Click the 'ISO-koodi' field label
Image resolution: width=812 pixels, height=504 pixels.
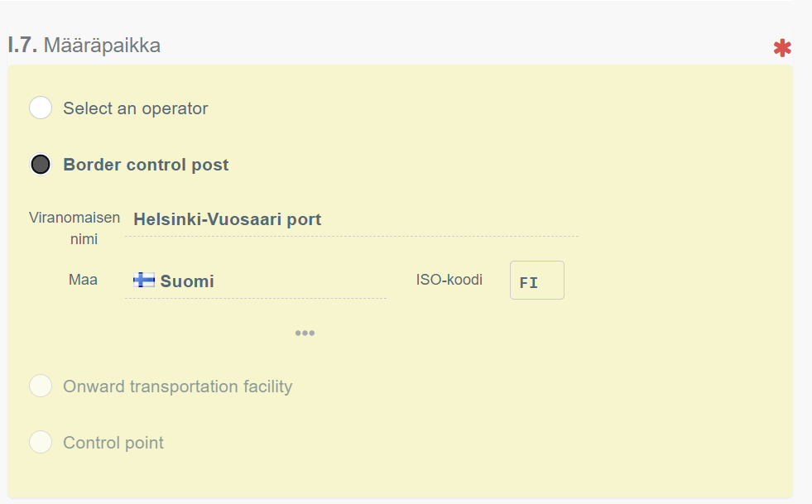449,280
